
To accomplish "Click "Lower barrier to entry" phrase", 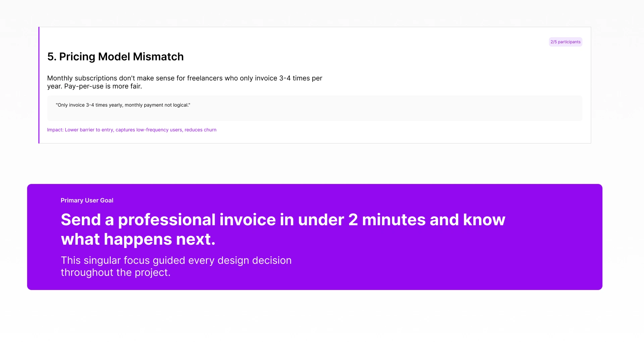I will pyautogui.click(x=89, y=130).
